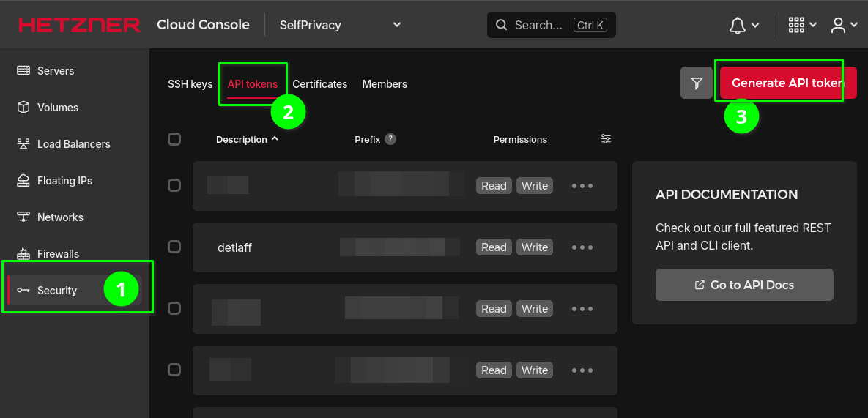Open notifications bell icon

(x=738, y=25)
